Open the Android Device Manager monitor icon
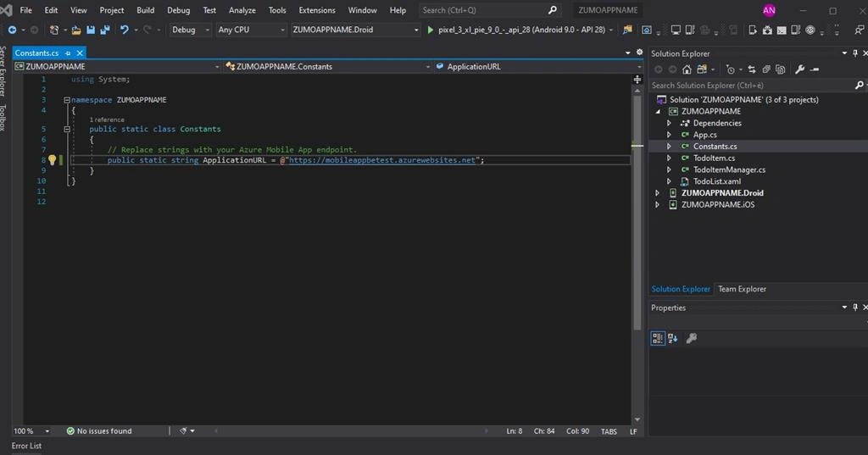 point(676,30)
